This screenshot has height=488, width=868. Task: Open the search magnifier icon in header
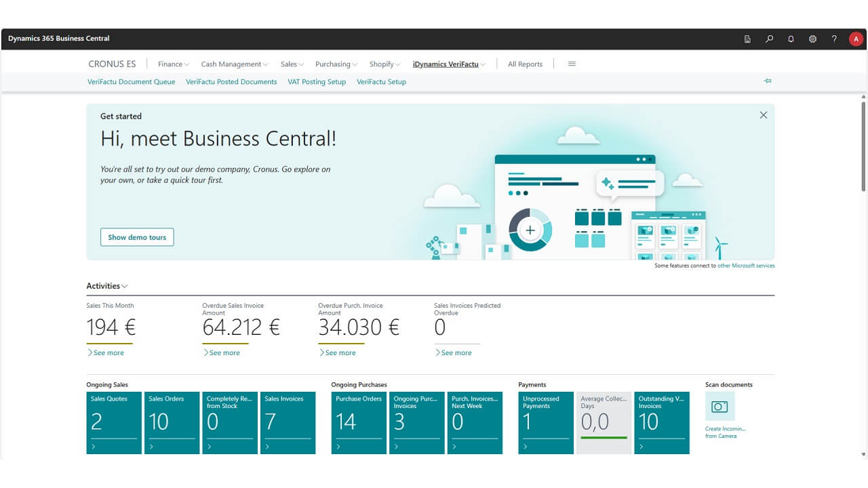pyautogui.click(x=769, y=39)
